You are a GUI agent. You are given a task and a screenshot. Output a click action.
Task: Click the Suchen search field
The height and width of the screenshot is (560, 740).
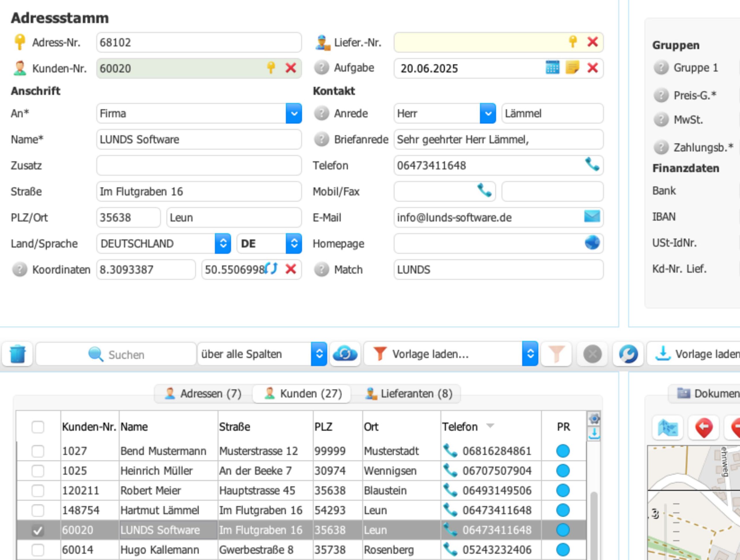coord(116,354)
